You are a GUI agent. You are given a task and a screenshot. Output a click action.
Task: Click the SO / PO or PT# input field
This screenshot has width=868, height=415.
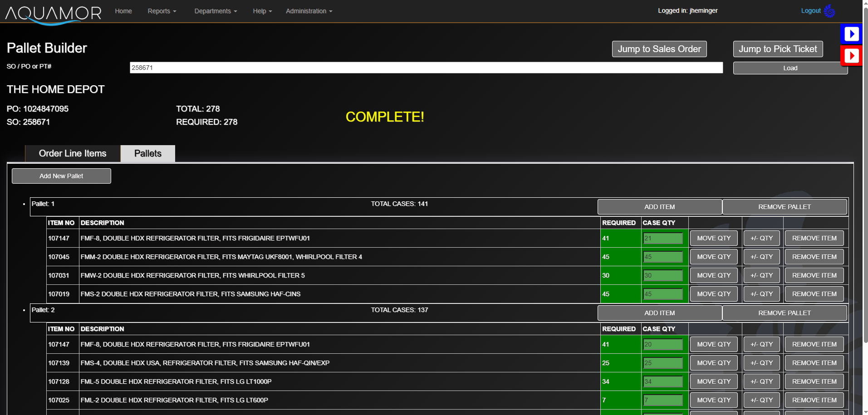426,67
